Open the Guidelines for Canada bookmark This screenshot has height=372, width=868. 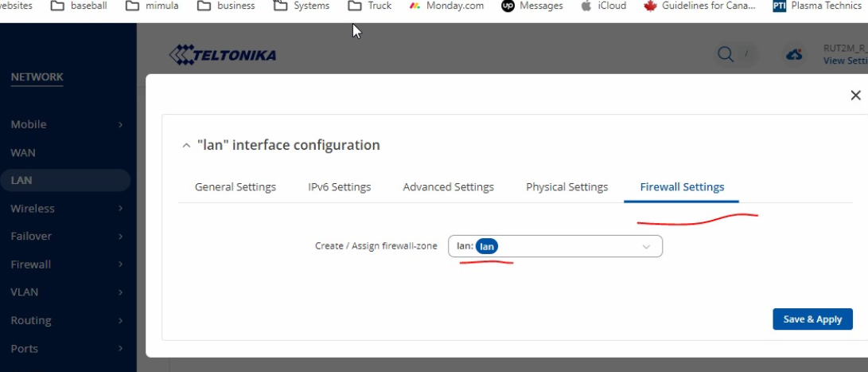pos(699,6)
